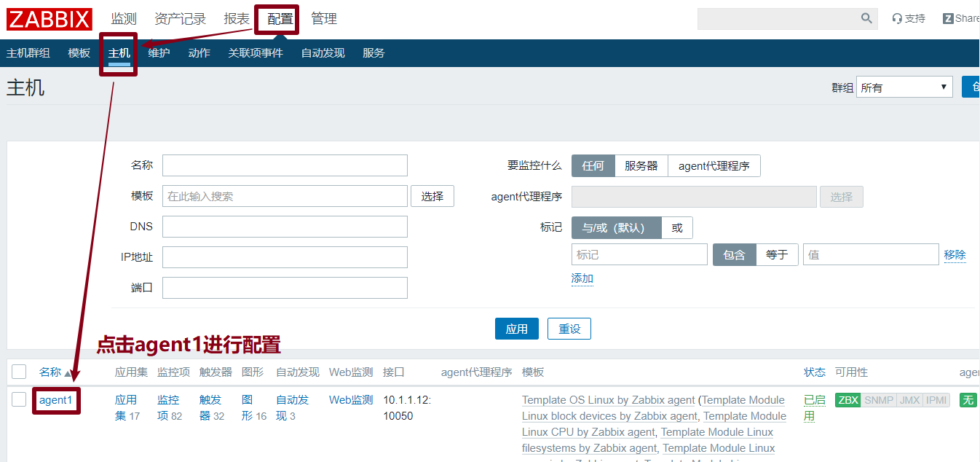Select agent代理程序 monitored-by option
The height and width of the screenshot is (462, 980).
[x=714, y=166]
